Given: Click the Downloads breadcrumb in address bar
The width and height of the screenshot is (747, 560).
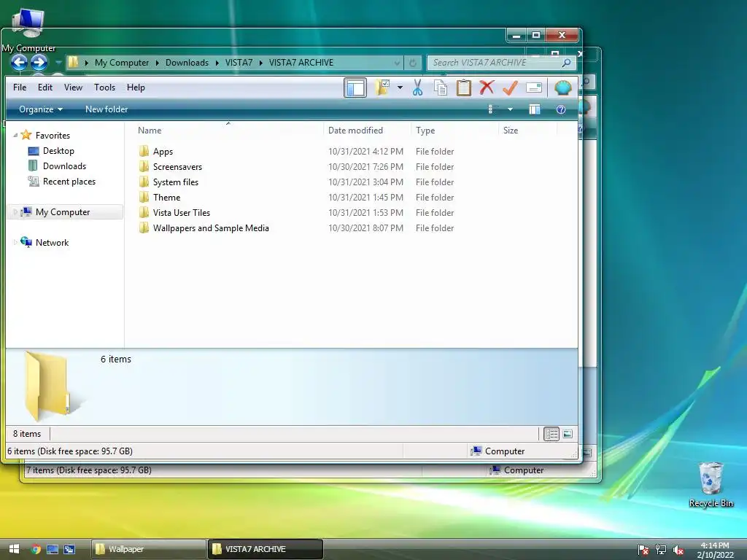Looking at the screenshot, I should coord(187,63).
